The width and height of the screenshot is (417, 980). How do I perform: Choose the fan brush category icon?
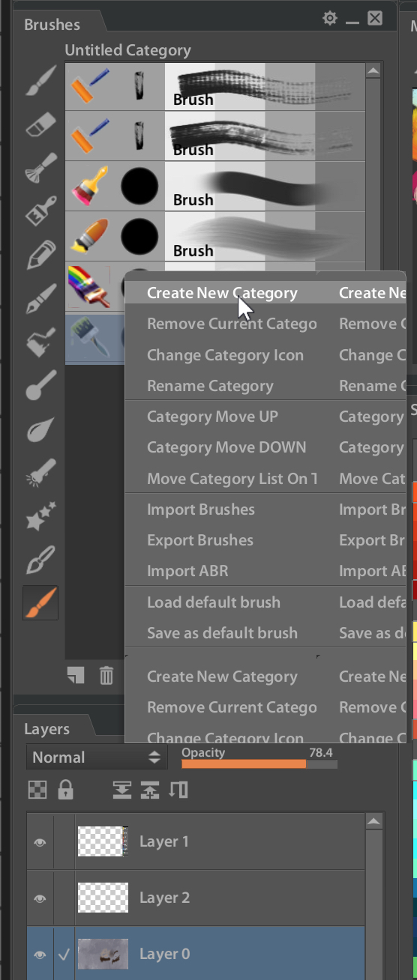click(x=41, y=168)
